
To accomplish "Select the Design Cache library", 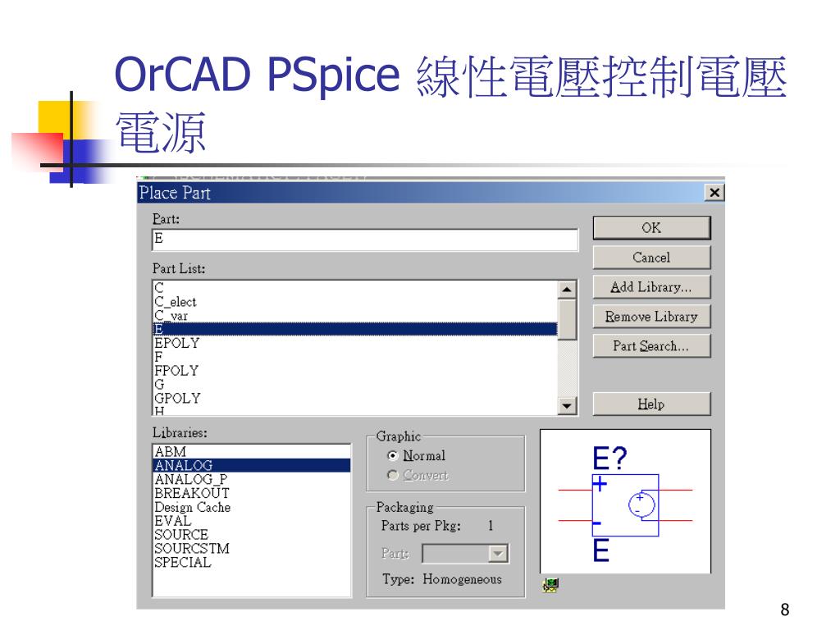I will (x=252, y=507).
